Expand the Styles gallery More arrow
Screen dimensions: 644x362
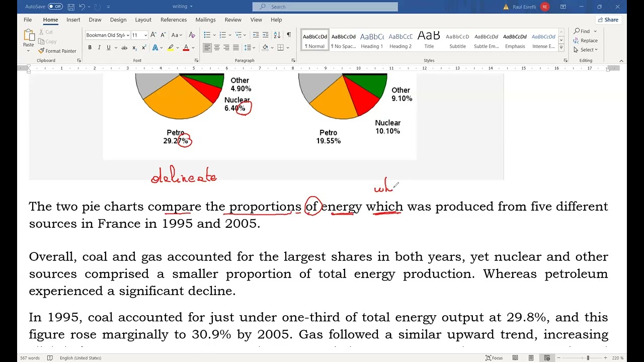[561, 47]
